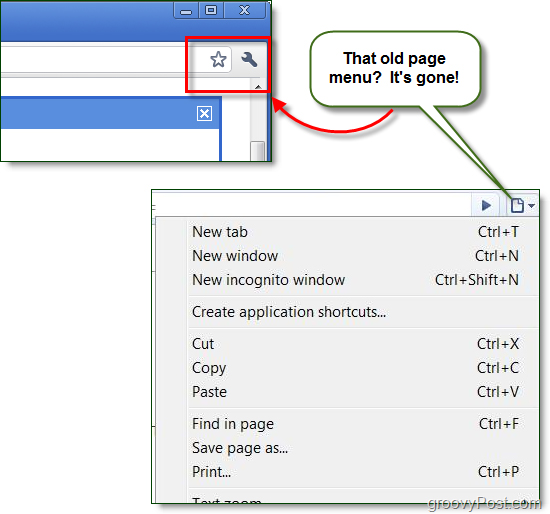Click the scrollbar up arrow
550x514 pixels.
tap(258, 87)
